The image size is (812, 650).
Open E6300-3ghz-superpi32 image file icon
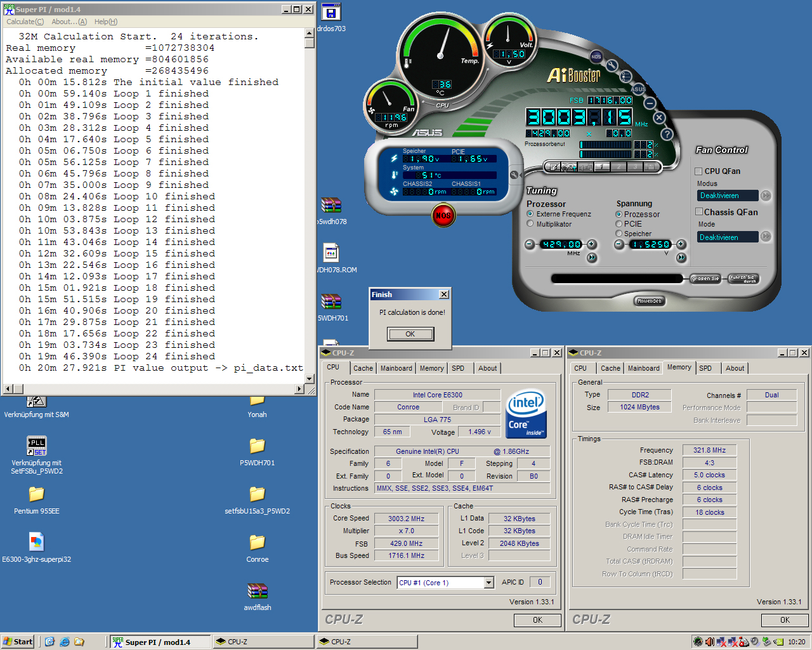[37, 541]
